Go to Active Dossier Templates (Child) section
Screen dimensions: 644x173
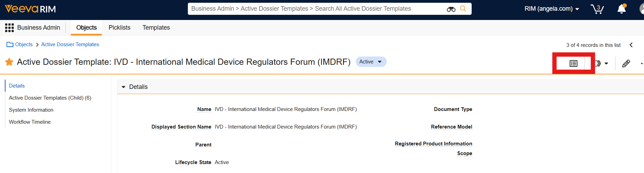pyautogui.click(x=50, y=98)
